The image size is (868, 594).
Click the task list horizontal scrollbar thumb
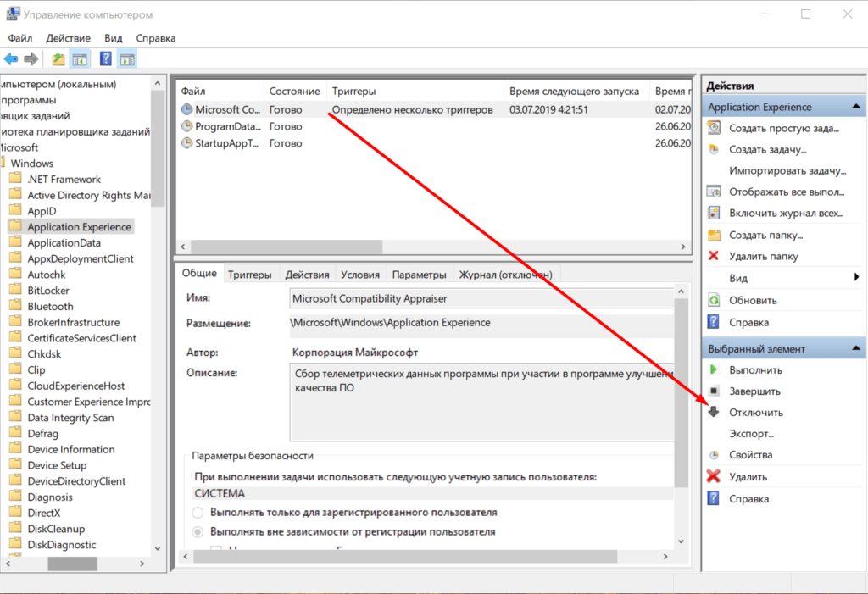point(287,247)
